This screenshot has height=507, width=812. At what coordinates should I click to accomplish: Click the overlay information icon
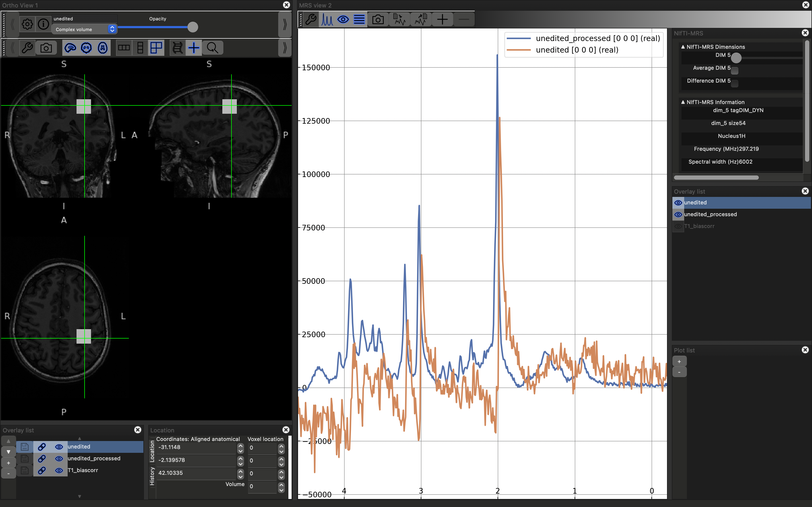pyautogui.click(x=43, y=24)
